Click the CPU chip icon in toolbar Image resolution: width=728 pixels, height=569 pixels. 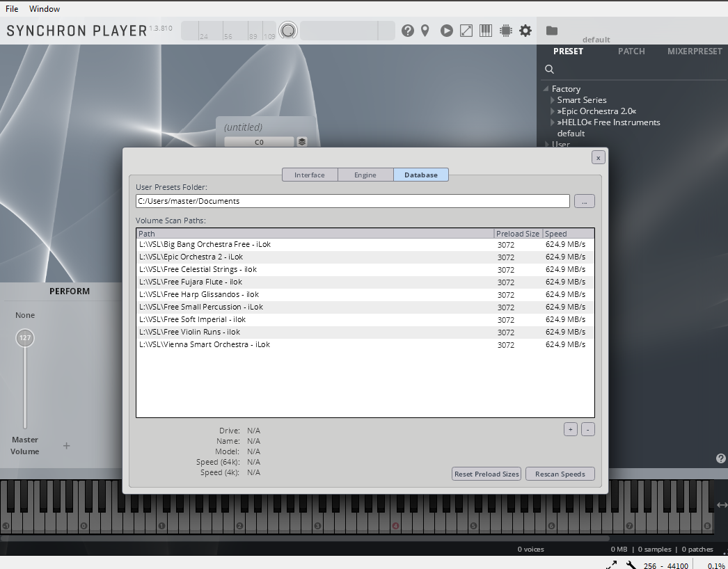click(x=505, y=31)
